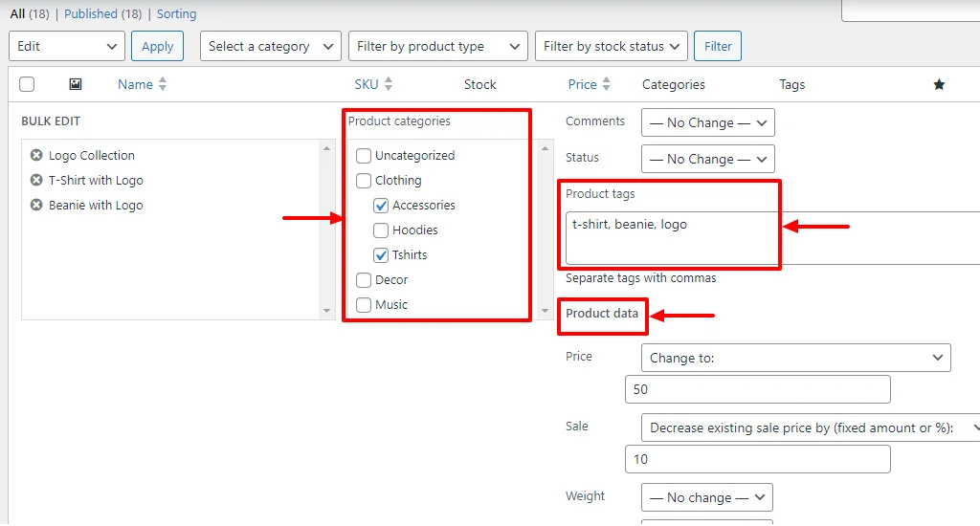Viewport: 980px width, 526px height.
Task: Sort products by Name column
Action: 142,84
